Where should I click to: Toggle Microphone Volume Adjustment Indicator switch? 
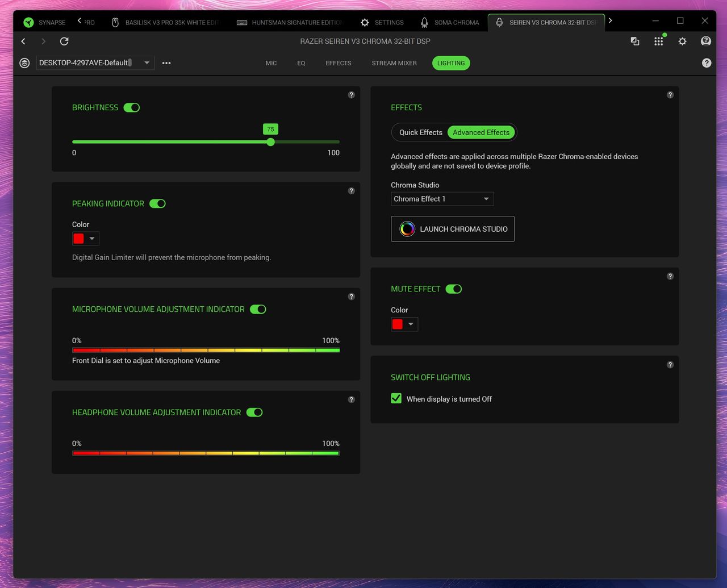[258, 309]
